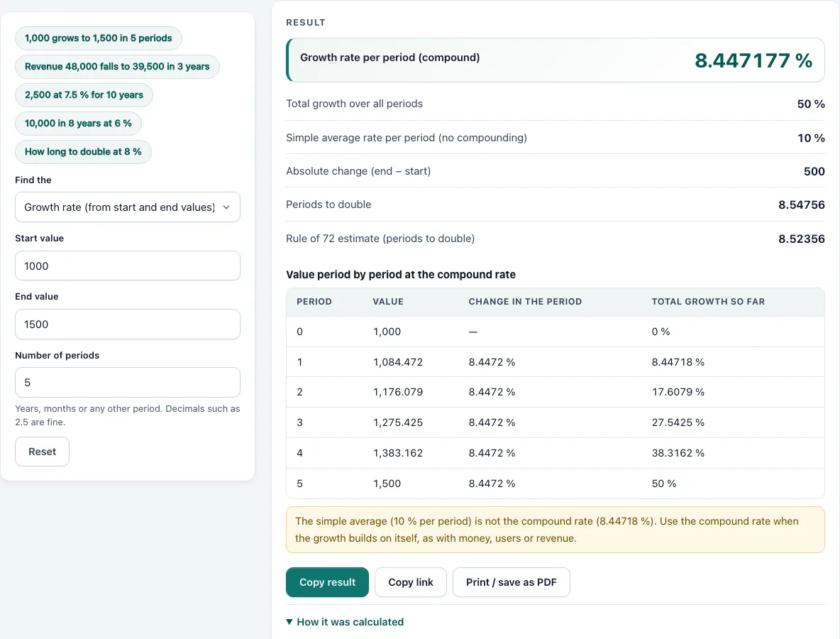Screen dimensions: 840x639
Task: Click the period 3 value 1,275.425
Action: click(x=398, y=423)
